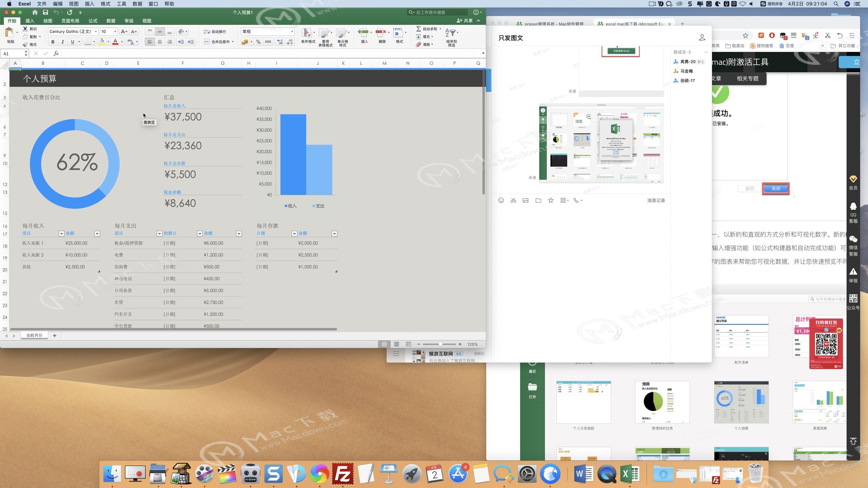868x488 pixels.
Task: Click the bookmark star icon in browser toolbar
Action: (745, 36)
